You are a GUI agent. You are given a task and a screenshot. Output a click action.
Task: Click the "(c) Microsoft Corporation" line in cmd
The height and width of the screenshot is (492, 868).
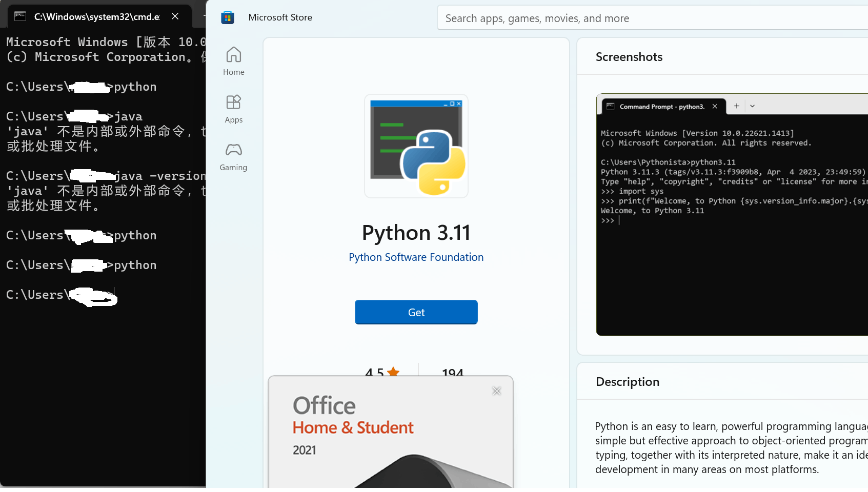point(106,57)
